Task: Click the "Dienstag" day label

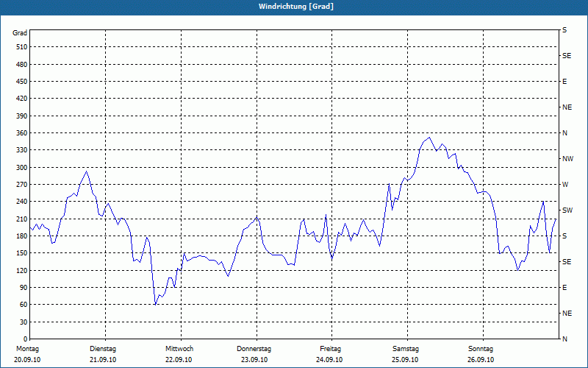Action: coord(103,349)
